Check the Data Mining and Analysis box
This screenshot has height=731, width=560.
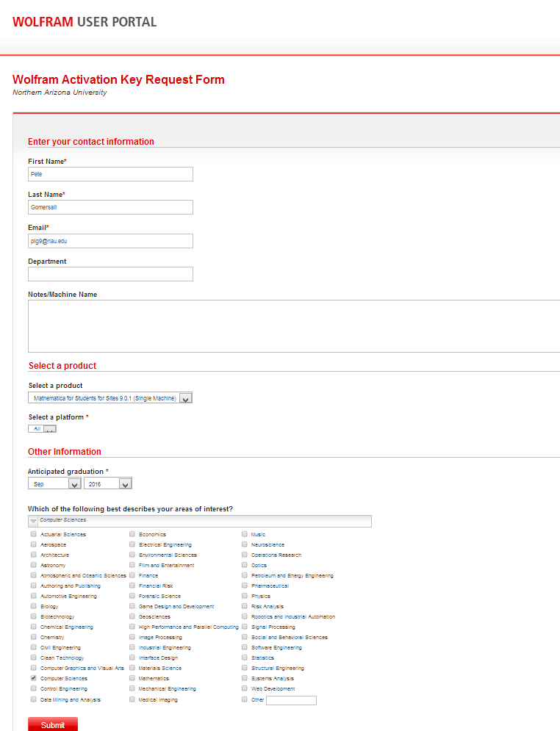coord(34,699)
